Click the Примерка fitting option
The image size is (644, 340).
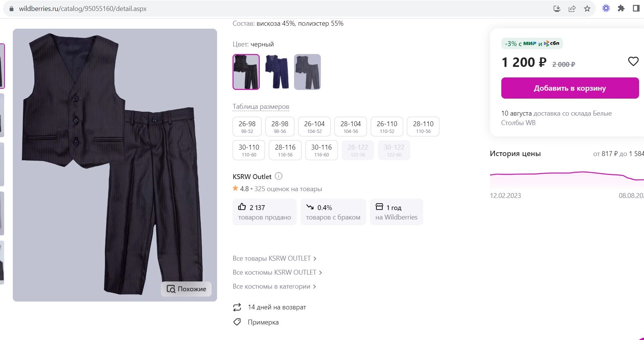click(263, 322)
